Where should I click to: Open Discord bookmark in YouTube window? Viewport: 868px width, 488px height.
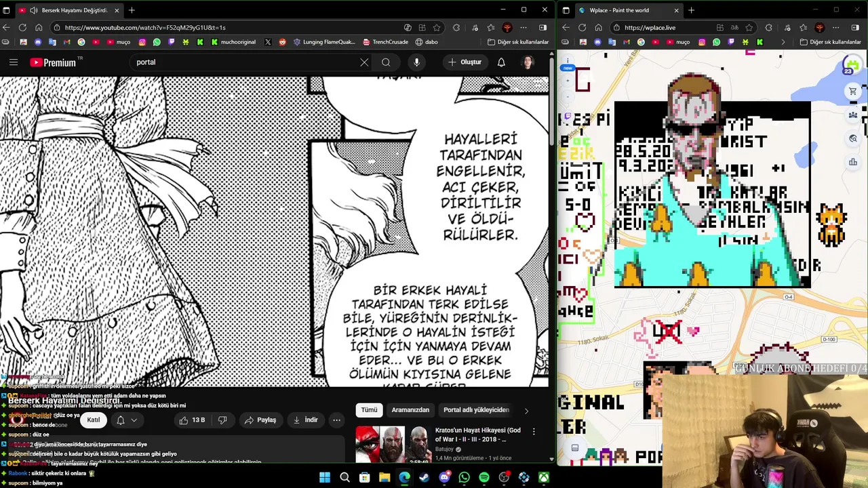pyautogui.click(x=37, y=42)
